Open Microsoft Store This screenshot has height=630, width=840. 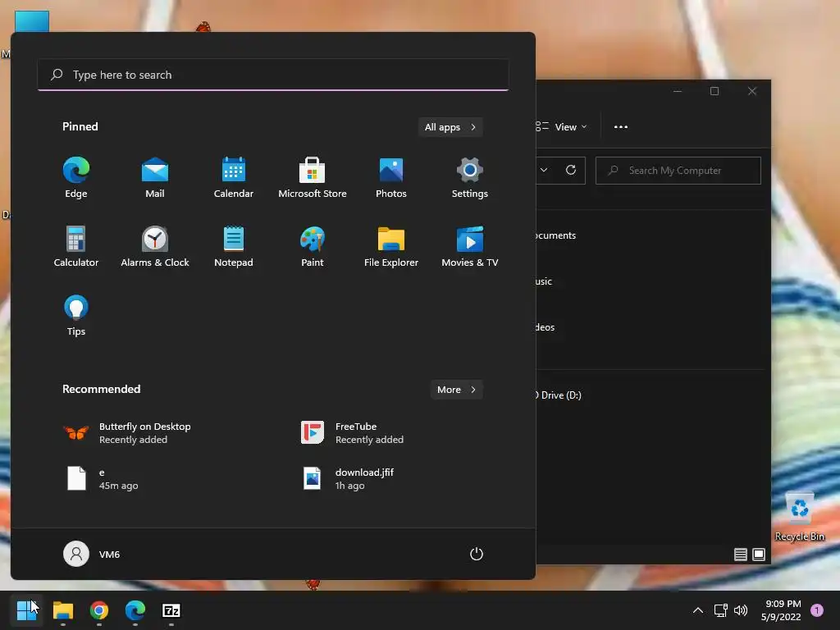(x=313, y=177)
